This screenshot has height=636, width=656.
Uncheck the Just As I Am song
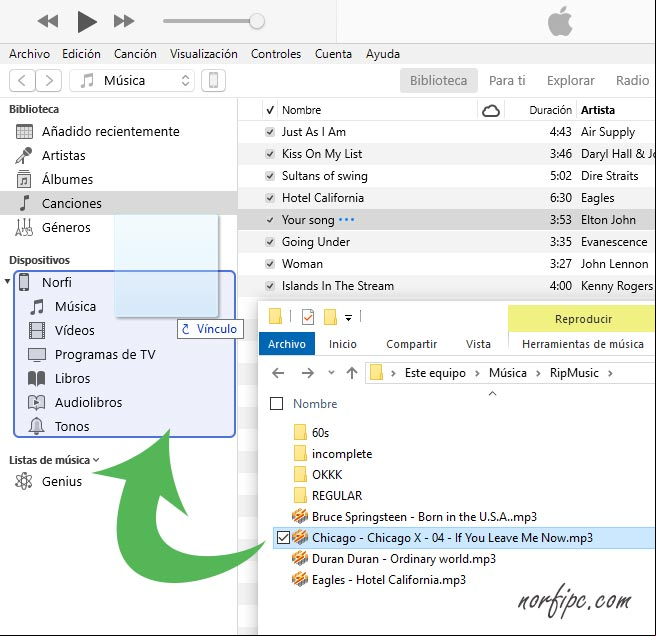coord(270,132)
